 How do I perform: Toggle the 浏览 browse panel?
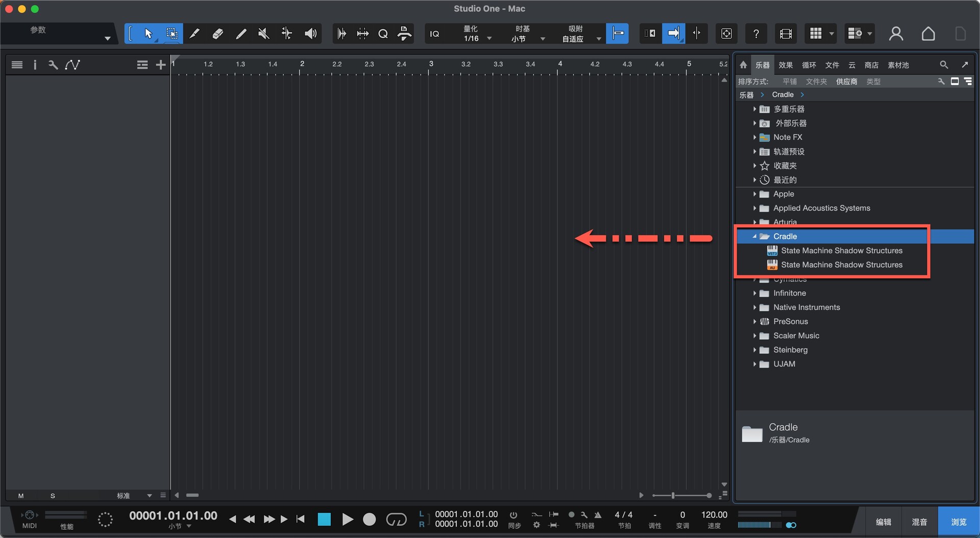[x=959, y=522]
